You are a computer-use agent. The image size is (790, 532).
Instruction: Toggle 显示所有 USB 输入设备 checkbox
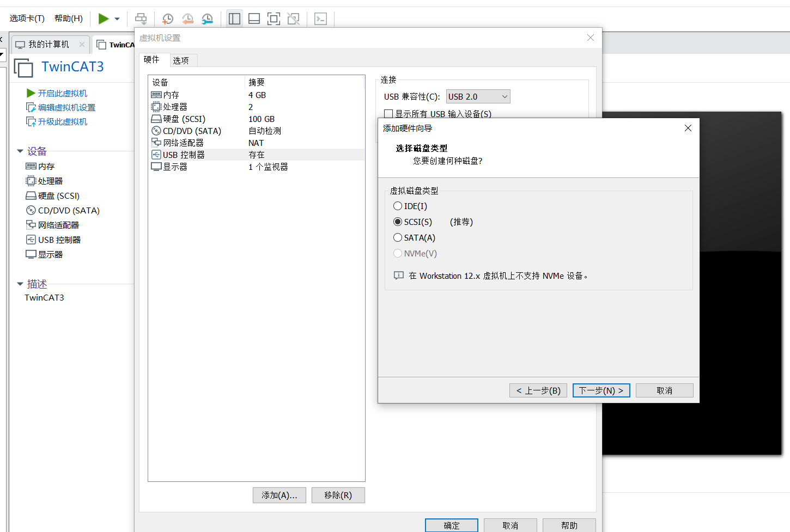pyautogui.click(x=388, y=114)
